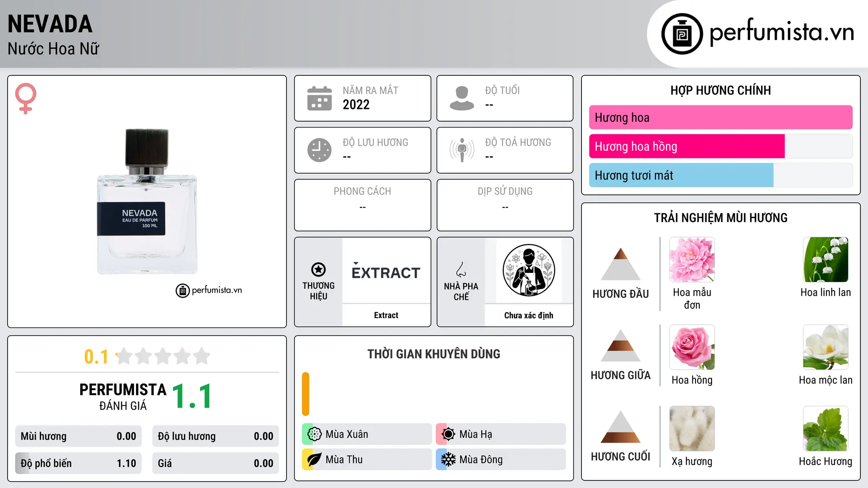Click the Extract brand logo
This screenshot has height=488, width=868.
click(x=386, y=271)
